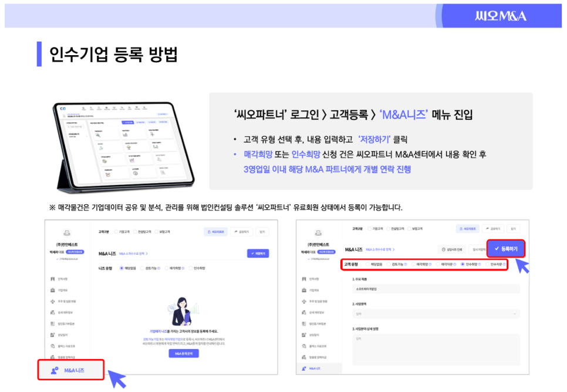Click the question-mark icon beside 인수희망 in right panel

click(x=480, y=265)
